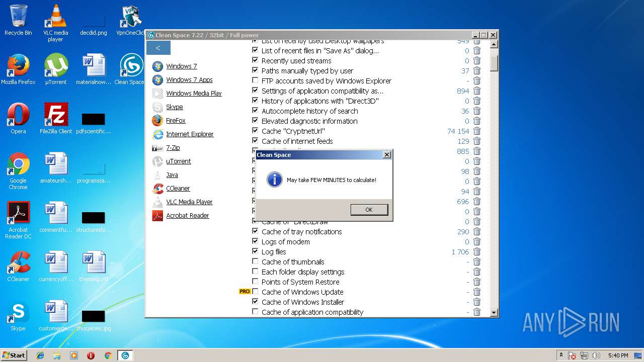Click the Acrobat Reader sidebar icon
Screen dimensions: 644x362
click(157, 216)
